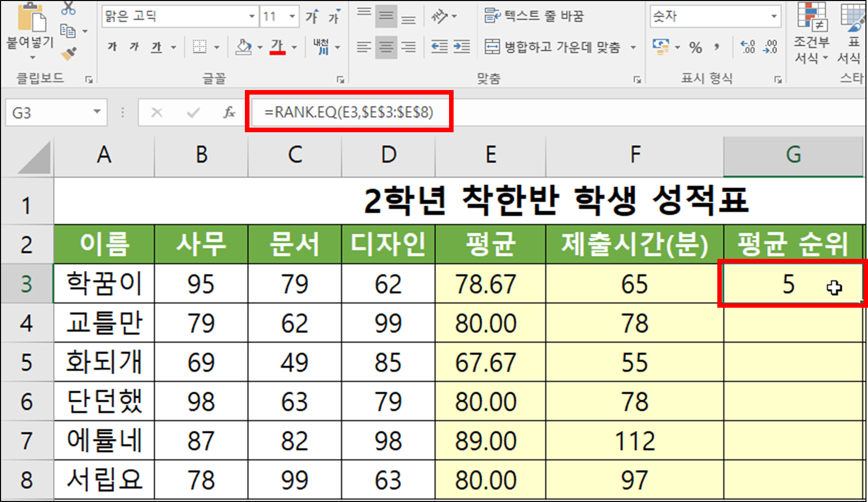868x502 pixels.
Task: Increase indent icon
Action: tap(462, 47)
